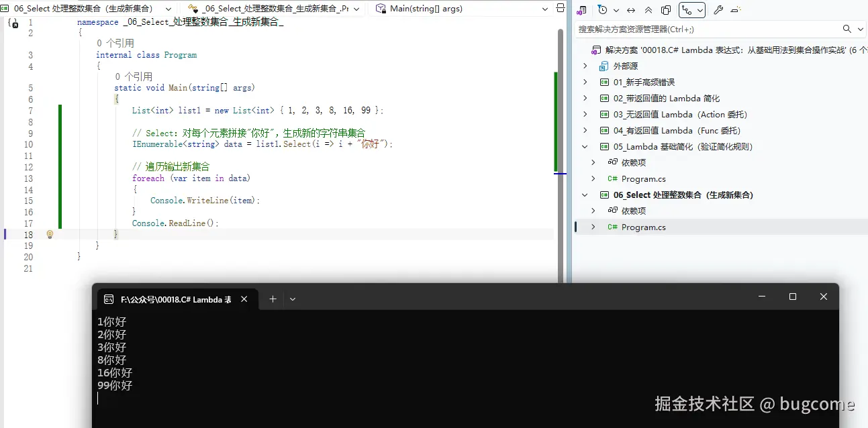
Task: Collapse the 06_Select 处理整数集合 project
Action: 585,195
